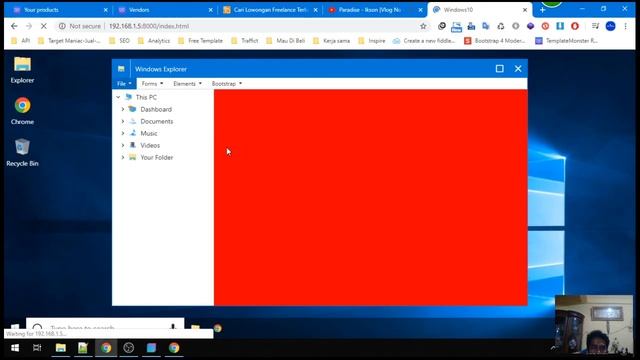Switch to the Vendors tab
This screenshot has width=640, height=360.
point(165,10)
